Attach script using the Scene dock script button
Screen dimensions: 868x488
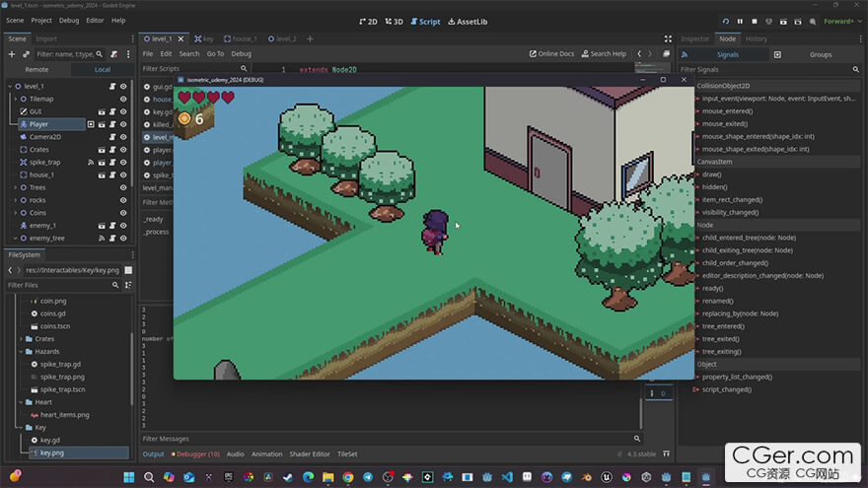[114, 54]
